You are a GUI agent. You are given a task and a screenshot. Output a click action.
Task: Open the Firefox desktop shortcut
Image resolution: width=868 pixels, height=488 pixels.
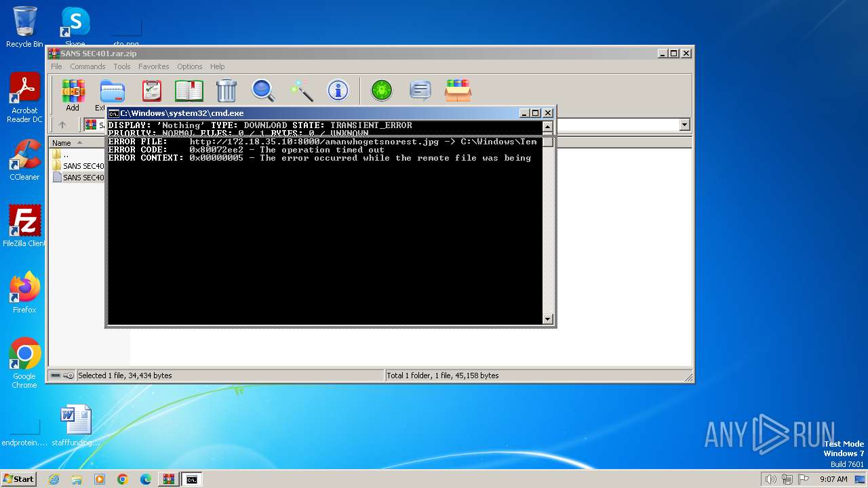click(x=24, y=293)
